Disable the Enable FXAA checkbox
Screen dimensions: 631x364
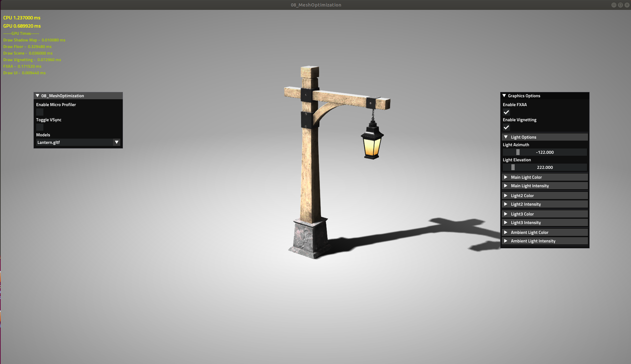point(506,112)
